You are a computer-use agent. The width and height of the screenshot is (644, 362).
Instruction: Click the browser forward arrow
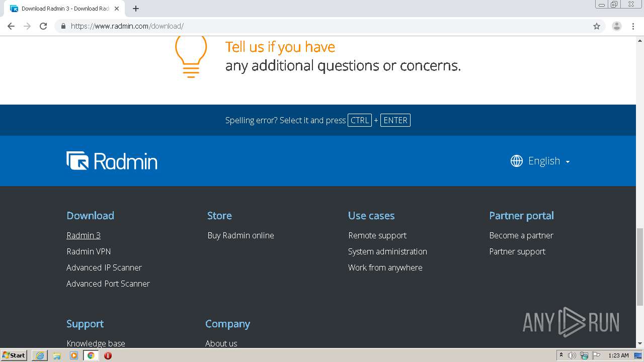27,26
